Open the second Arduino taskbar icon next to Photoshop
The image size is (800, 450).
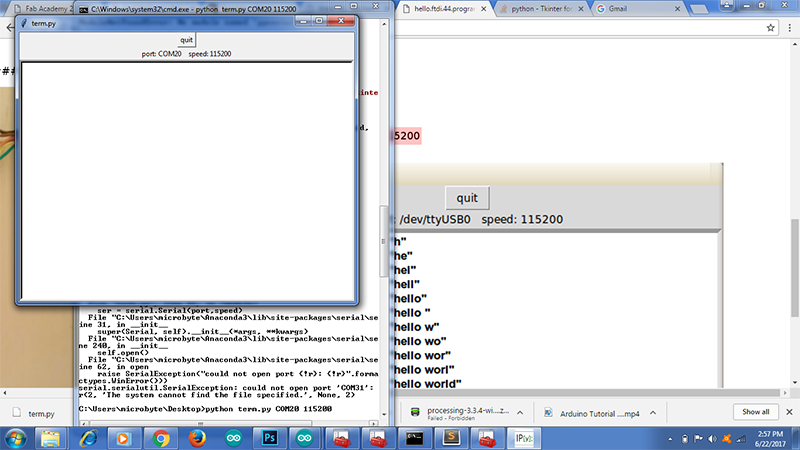(305, 438)
